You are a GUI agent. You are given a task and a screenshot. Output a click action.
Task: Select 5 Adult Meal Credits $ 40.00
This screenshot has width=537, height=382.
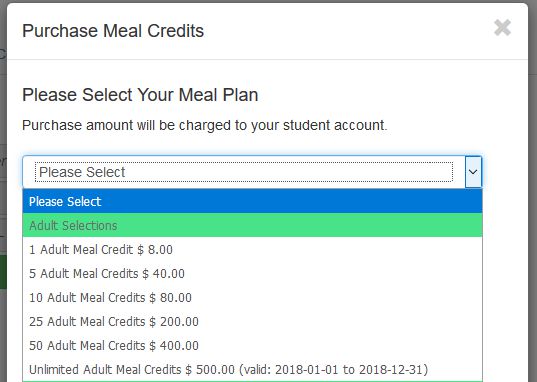pyautogui.click(x=252, y=273)
